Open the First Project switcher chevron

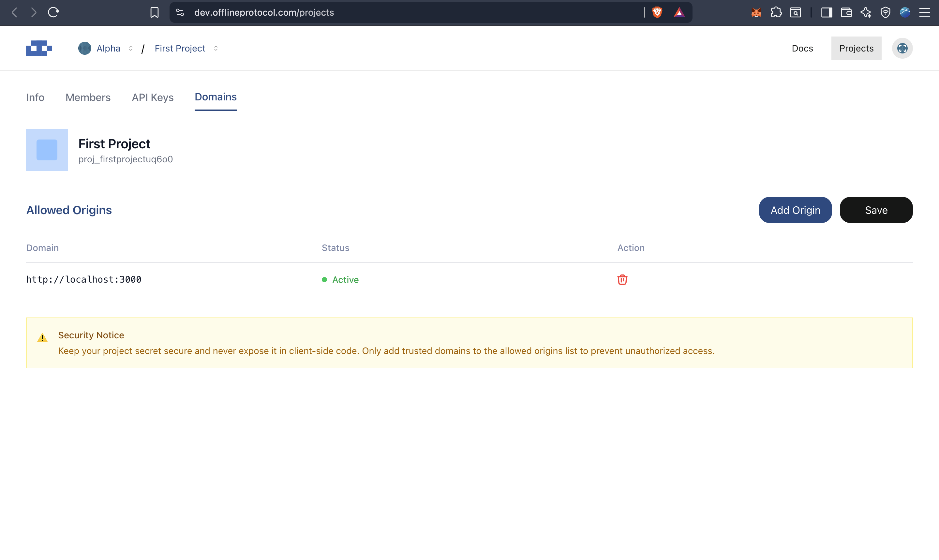(x=216, y=48)
